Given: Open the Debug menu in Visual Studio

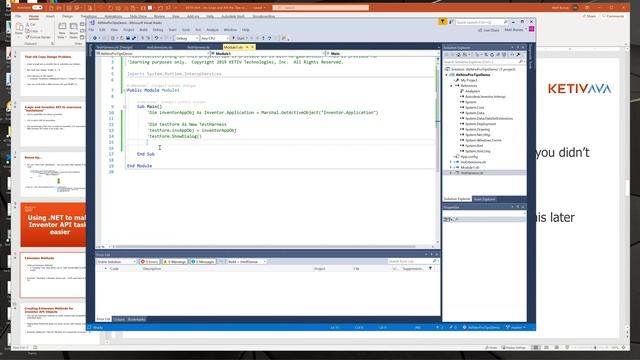Looking at the screenshot, I should click(x=158, y=30).
